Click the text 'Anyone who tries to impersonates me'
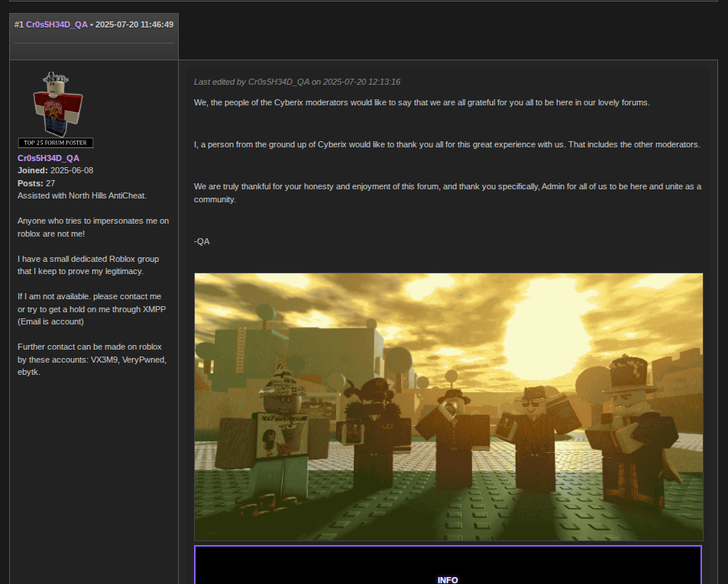The width and height of the screenshot is (728, 584). click(x=93, y=227)
